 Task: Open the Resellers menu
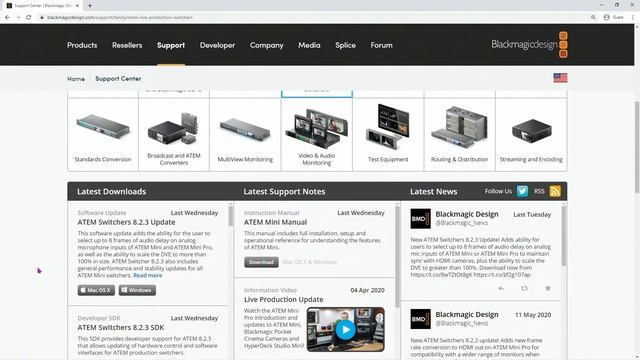tap(127, 45)
